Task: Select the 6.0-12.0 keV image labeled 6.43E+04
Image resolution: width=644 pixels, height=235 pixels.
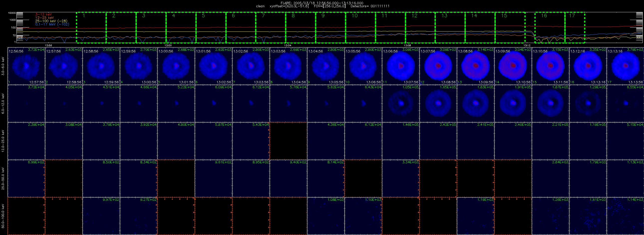Action: click(x=363, y=103)
